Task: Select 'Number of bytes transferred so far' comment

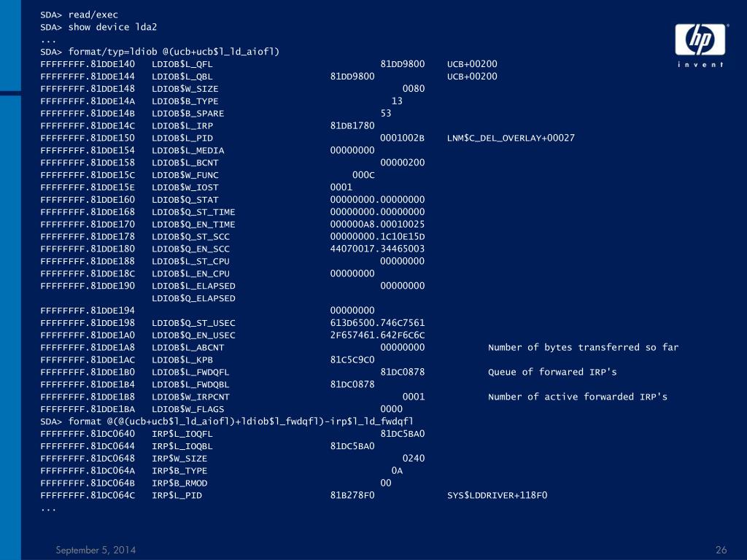Action: [x=583, y=348]
